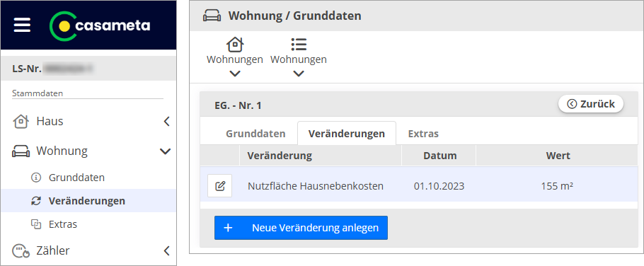
Task: Expand the Haus section chevron
Action: [x=166, y=122]
